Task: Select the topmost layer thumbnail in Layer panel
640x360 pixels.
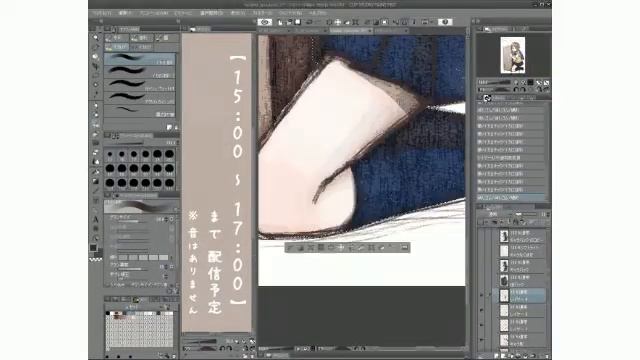Action: tap(504, 236)
